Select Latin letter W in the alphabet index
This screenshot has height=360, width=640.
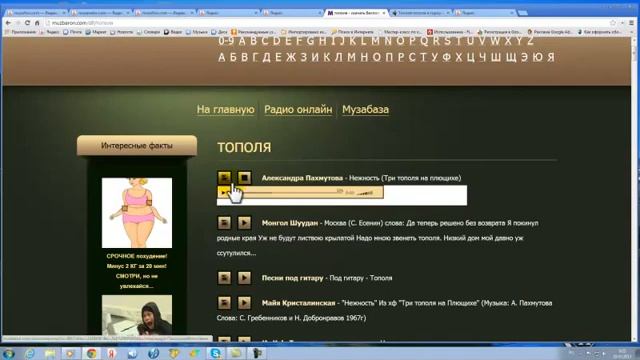pyautogui.click(x=495, y=41)
